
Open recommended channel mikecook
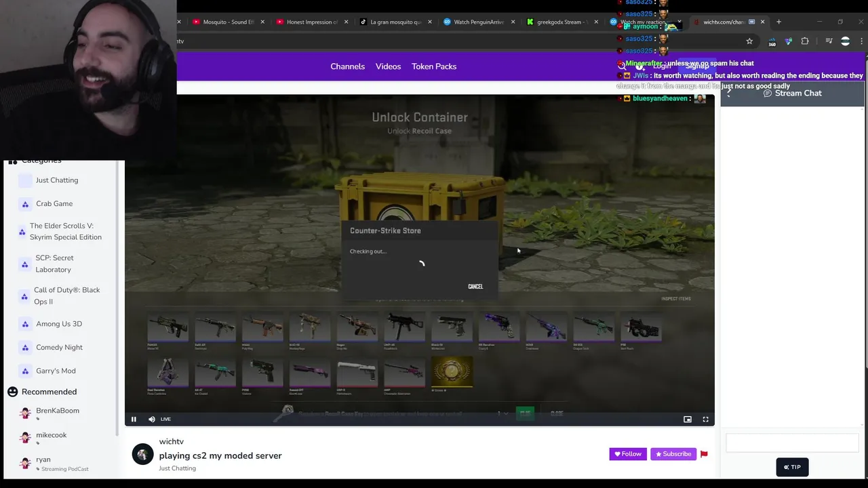click(51, 435)
